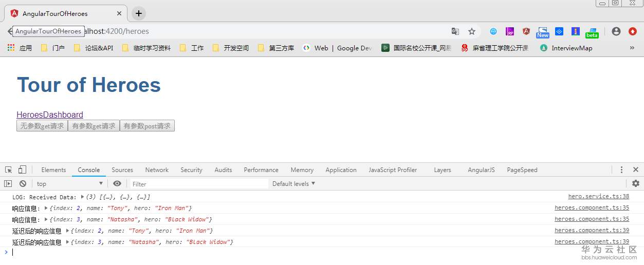Switch to the Sources tab

pos(122,169)
